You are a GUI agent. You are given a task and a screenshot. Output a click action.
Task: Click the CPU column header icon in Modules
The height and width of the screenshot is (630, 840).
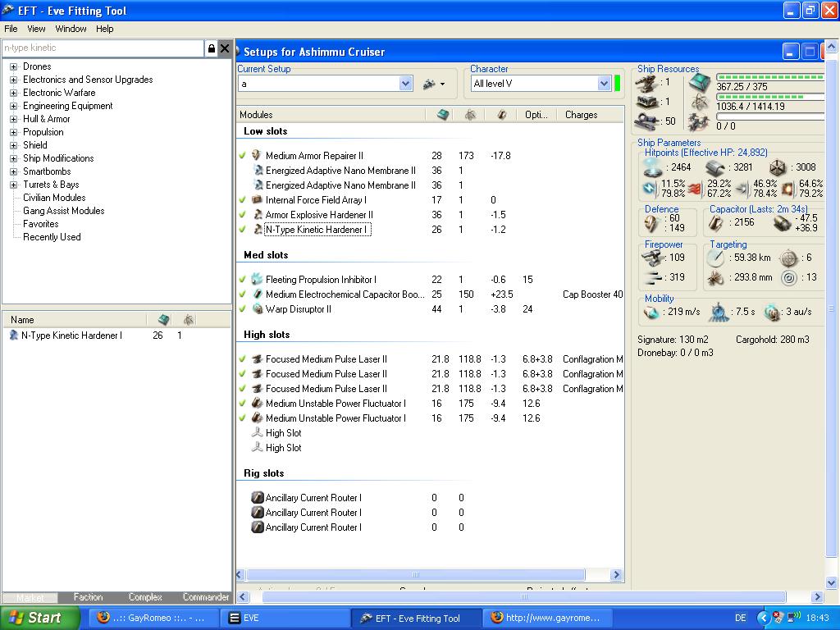pos(442,115)
